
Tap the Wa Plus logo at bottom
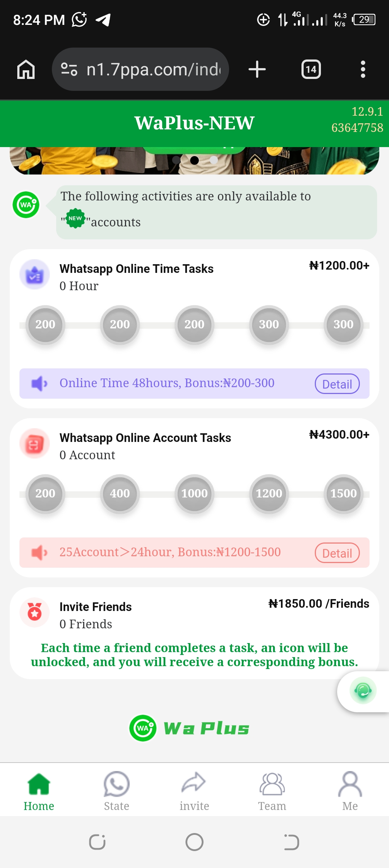point(189,728)
